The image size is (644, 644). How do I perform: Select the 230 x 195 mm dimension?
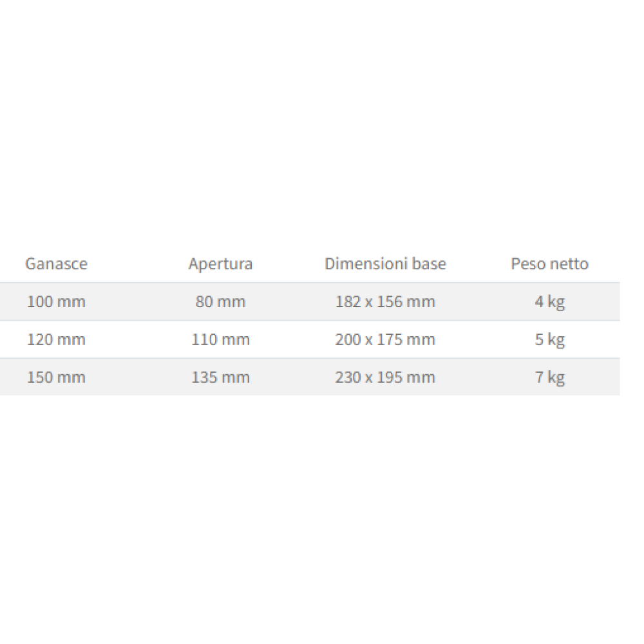[385, 377]
